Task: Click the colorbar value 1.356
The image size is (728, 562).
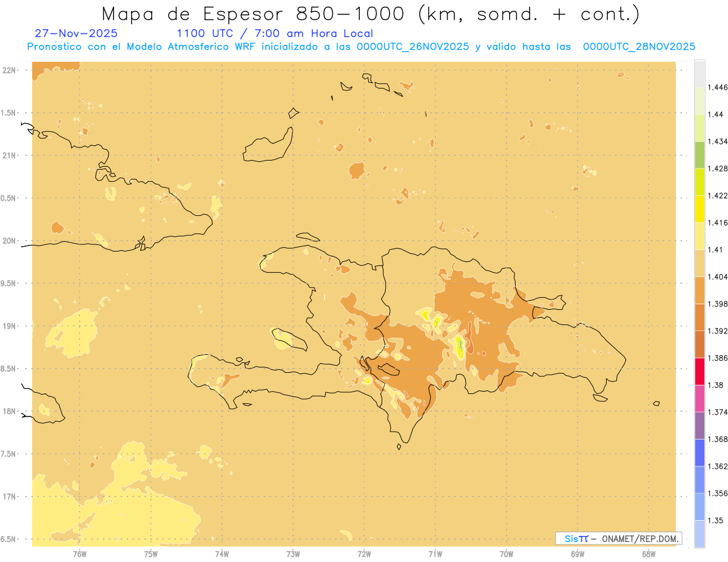Action: pyautogui.click(x=716, y=493)
